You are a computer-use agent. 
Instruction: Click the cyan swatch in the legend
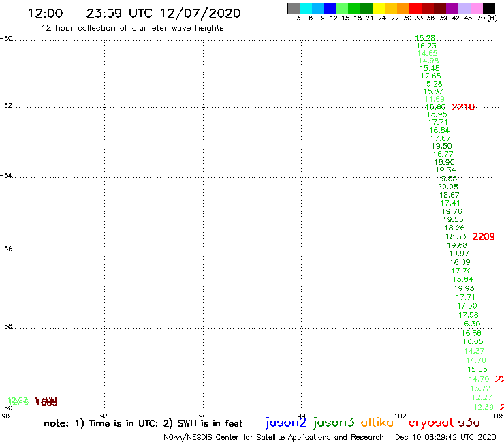click(306, 8)
